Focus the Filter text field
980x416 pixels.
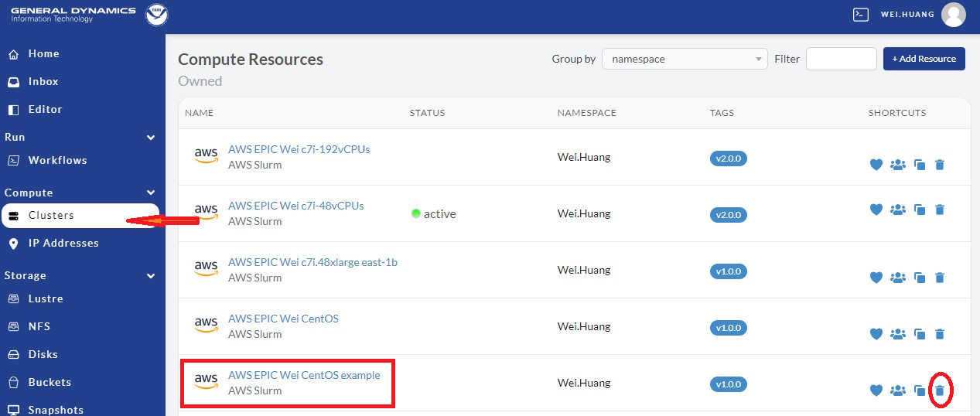pyautogui.click(x=841, y=59)
